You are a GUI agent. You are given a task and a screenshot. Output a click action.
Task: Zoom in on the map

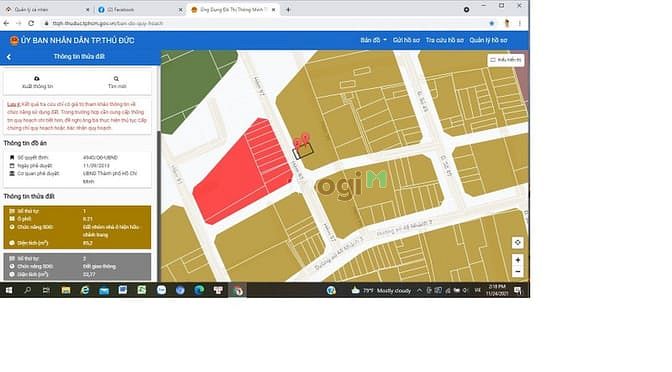[x=518, y=260]
